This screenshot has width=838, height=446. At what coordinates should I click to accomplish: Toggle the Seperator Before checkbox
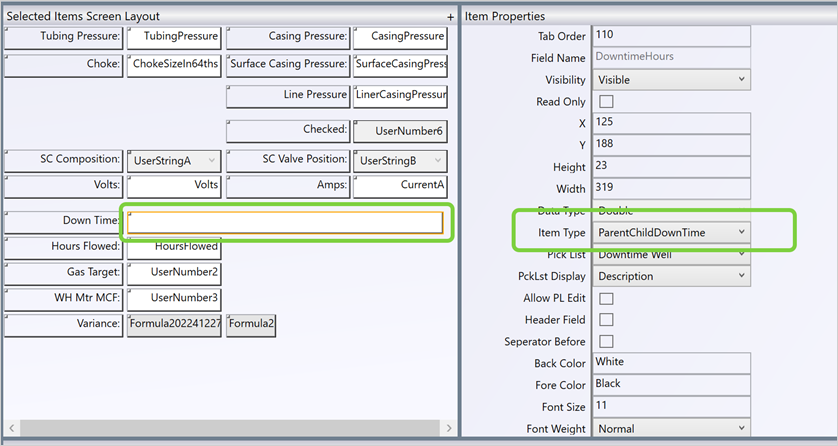[606, 342]
